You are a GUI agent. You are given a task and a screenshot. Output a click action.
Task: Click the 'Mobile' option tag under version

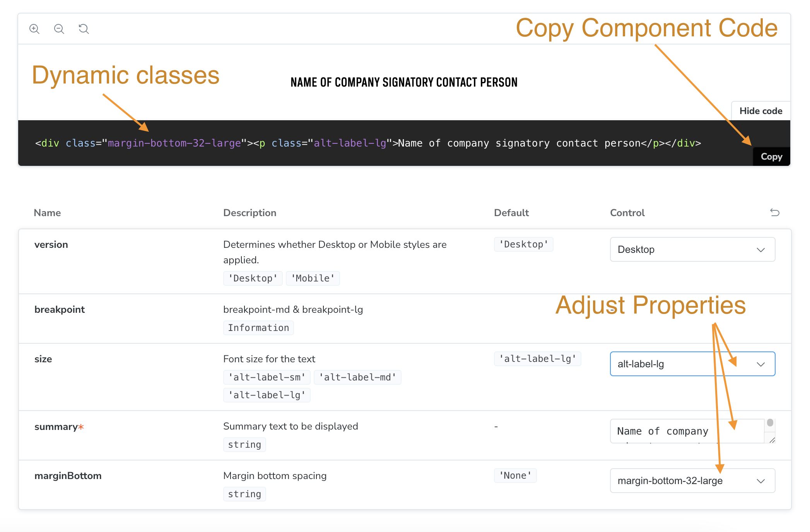click(x=313, y=278)
